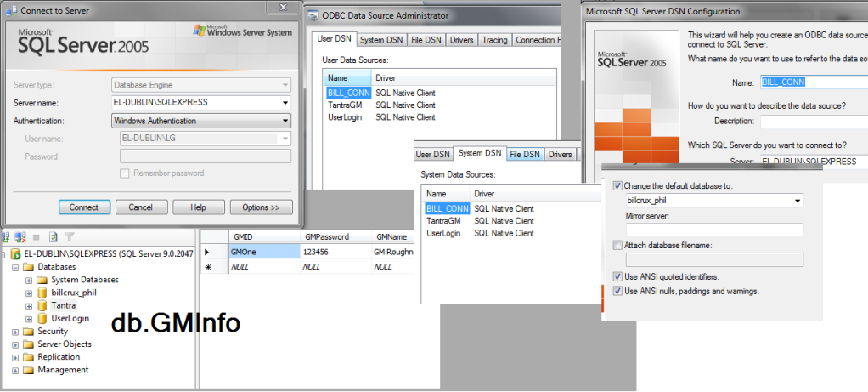Expand the Security folder node
The width and height of the screenshot is (868, 392).
(x=16, y=332)
